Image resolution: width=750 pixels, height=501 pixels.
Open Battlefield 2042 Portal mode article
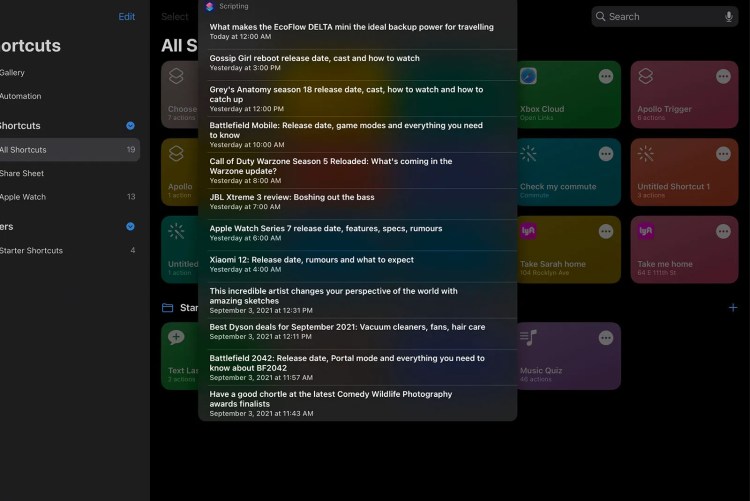click(357, 367)
